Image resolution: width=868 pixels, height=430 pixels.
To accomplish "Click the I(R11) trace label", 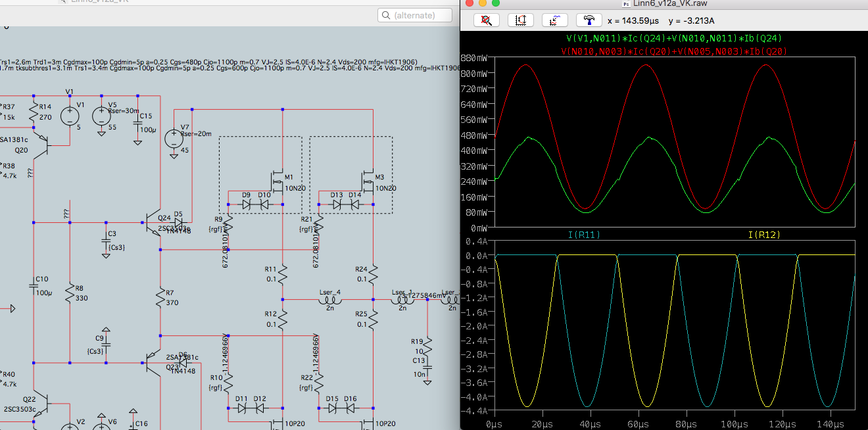I will tap(584, 235).
